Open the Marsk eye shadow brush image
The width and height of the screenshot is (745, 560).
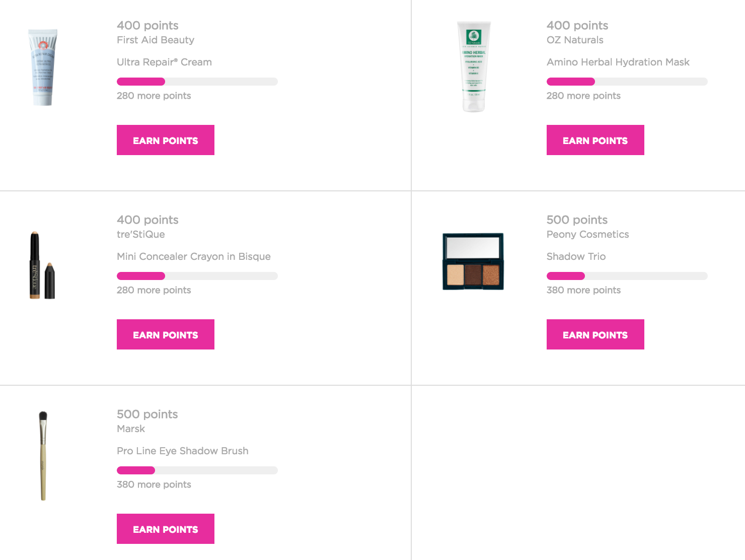(43, 456)
